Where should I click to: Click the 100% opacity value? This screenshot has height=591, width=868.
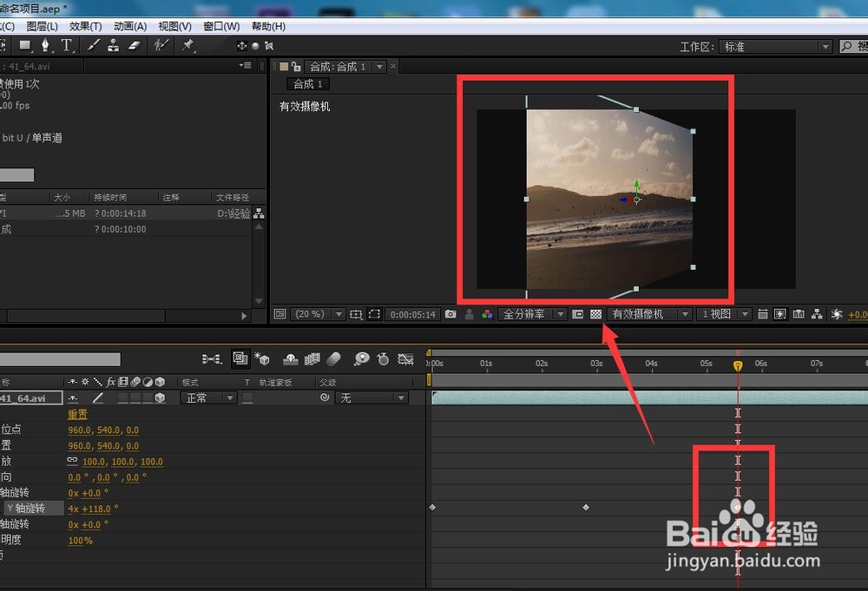click(x=80, y=540)
